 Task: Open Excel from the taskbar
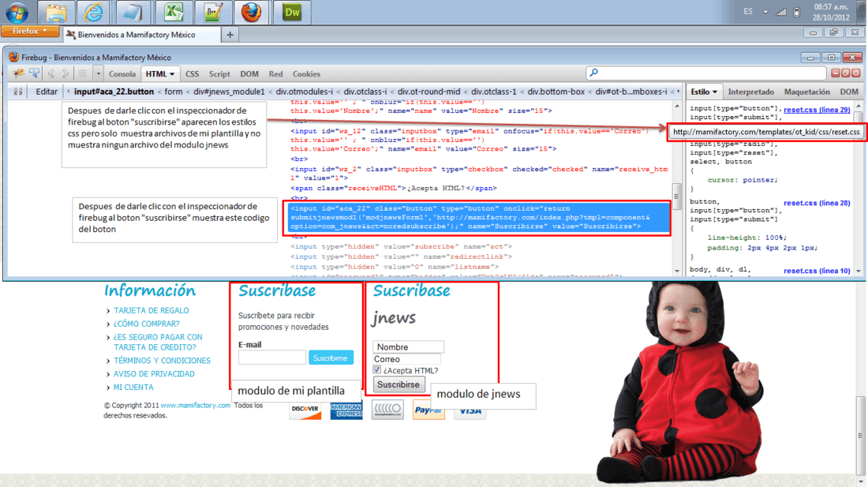(x=174, y=12)
